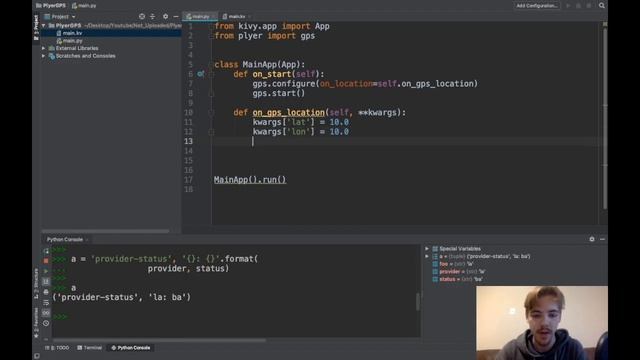Click the history clock icon in console toolbar
The height and width of the screenshot is (360, 640).
pos(46,323)
